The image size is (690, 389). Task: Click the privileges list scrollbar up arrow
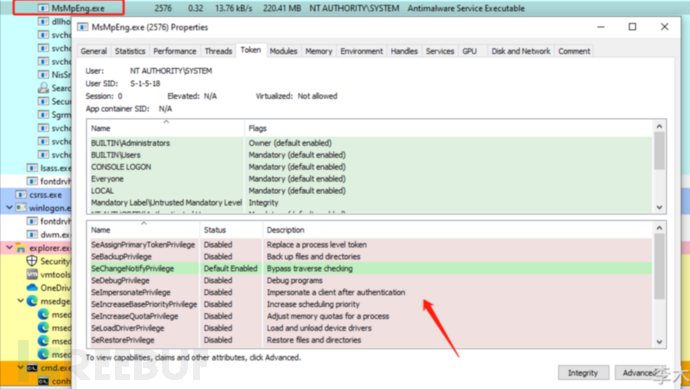coord(659,228)
